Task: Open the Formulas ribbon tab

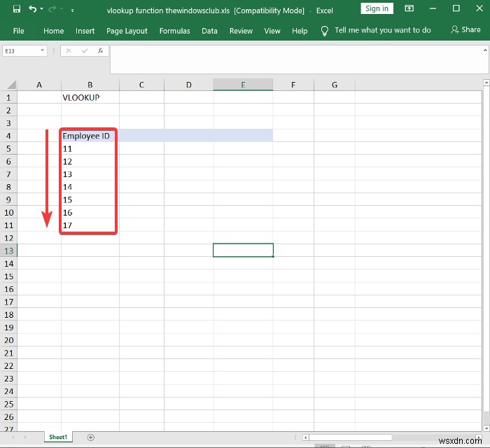Action: 175,31
